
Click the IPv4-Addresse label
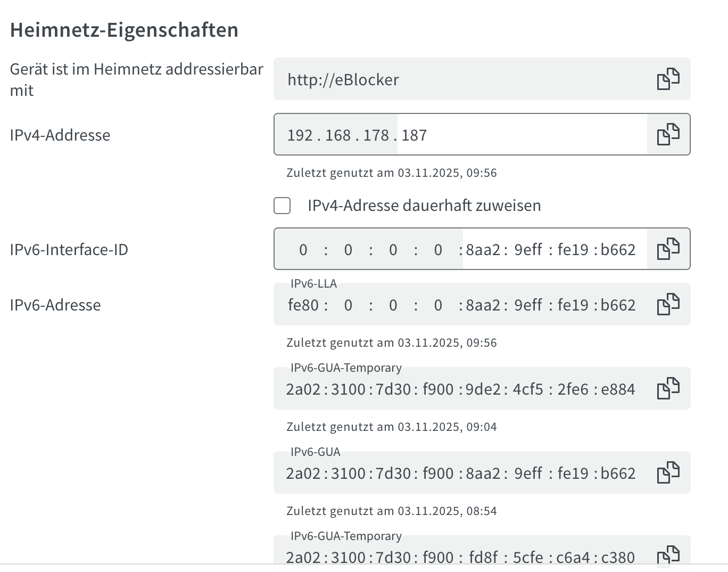[60, 135]
